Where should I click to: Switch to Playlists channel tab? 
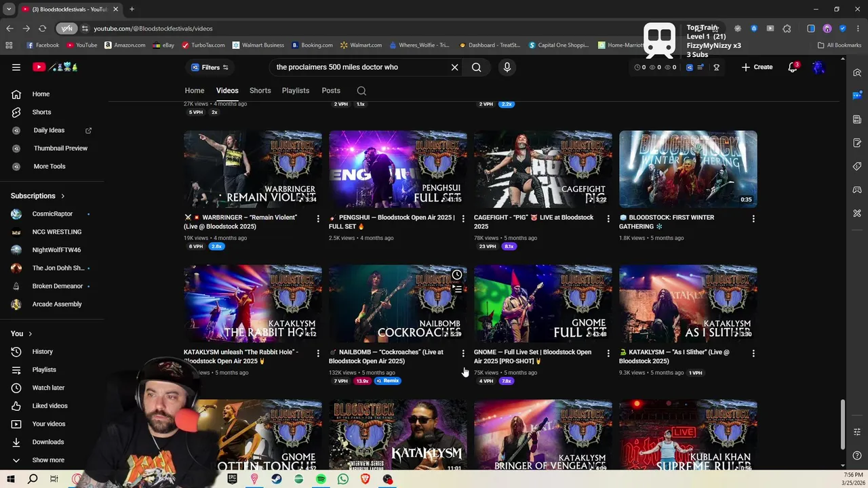[296, 91]
